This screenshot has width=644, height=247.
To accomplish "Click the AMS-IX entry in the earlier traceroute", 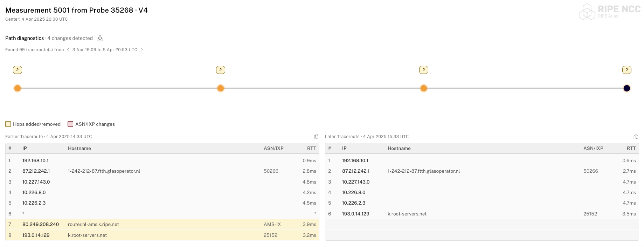I will [272, 224].
